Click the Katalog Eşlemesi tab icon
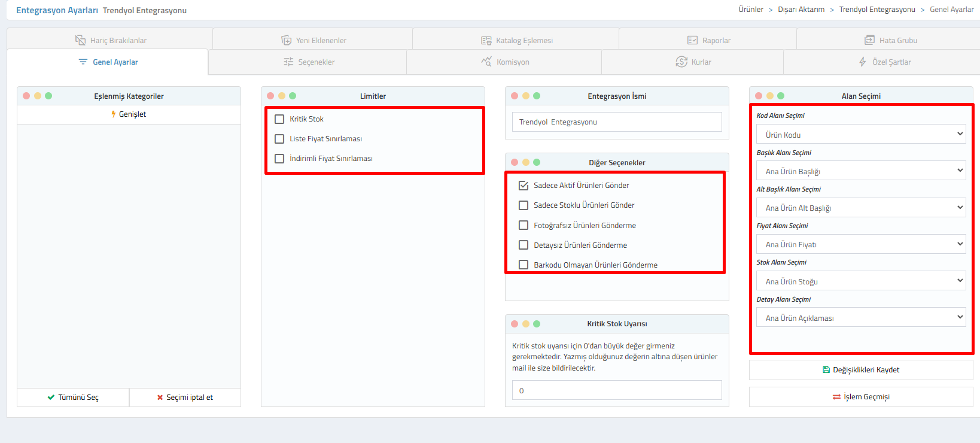The height and width of the screenshot is (443, 980). click(486, 40)
